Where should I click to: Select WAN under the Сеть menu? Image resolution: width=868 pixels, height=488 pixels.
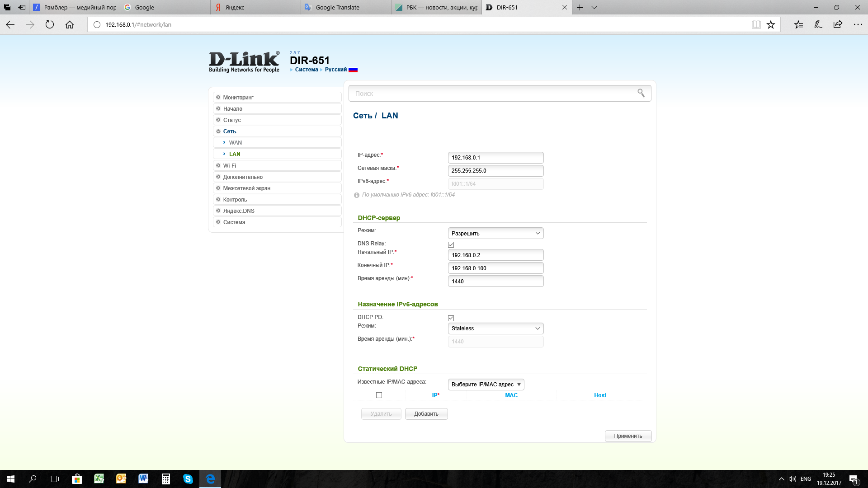coord(235,143)
